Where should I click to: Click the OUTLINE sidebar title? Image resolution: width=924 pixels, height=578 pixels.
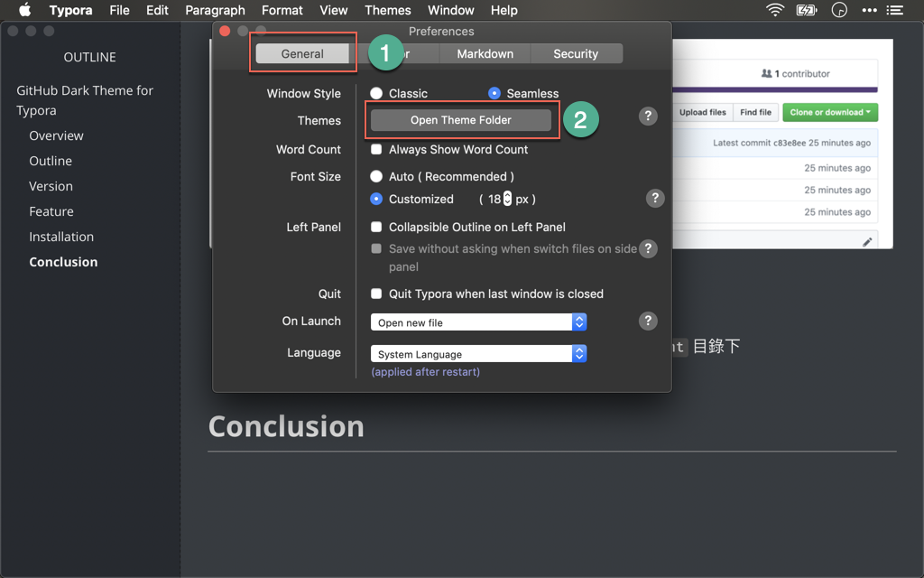(90, 57)
